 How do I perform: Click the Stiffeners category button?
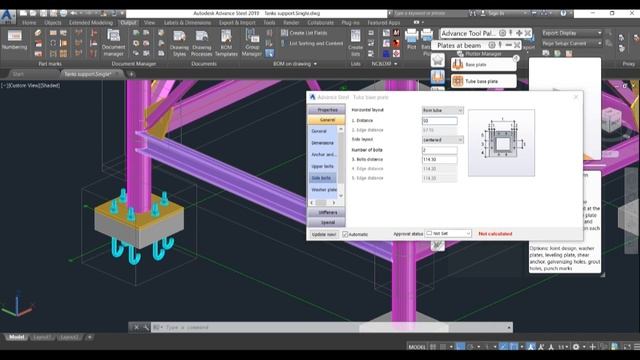(327, 213)
